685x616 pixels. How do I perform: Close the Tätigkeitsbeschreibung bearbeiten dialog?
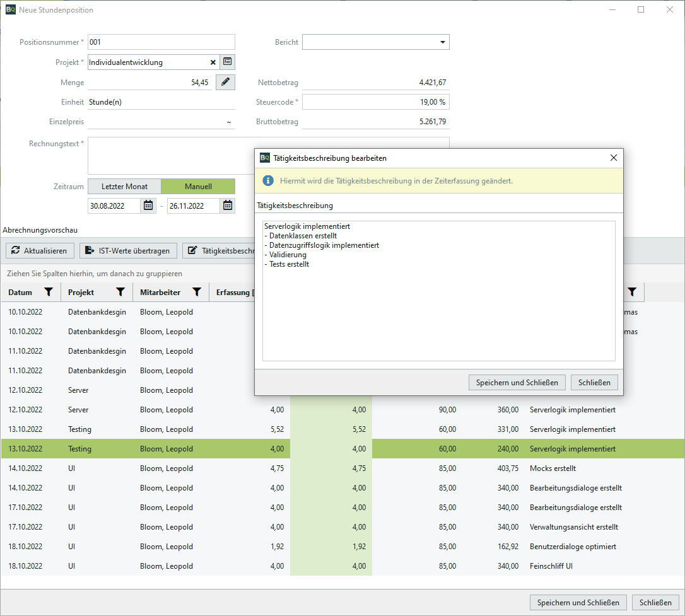[x=613, y=158]
